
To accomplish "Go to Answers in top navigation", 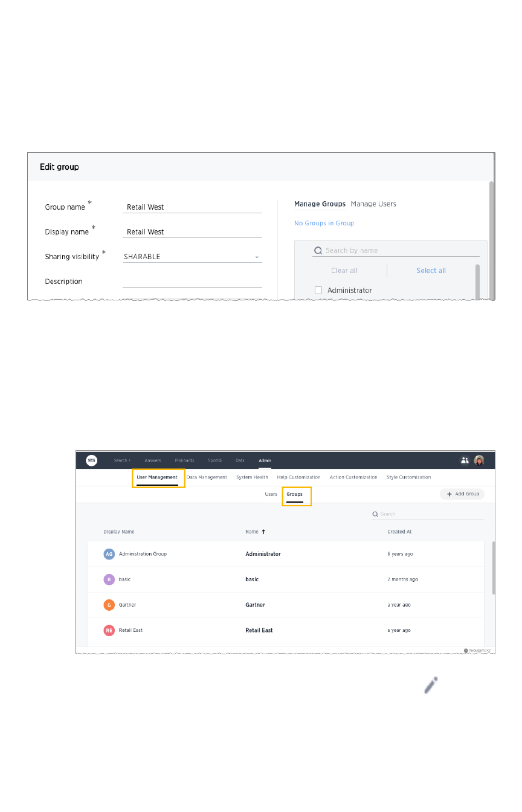I will click(x=153, y=460).
